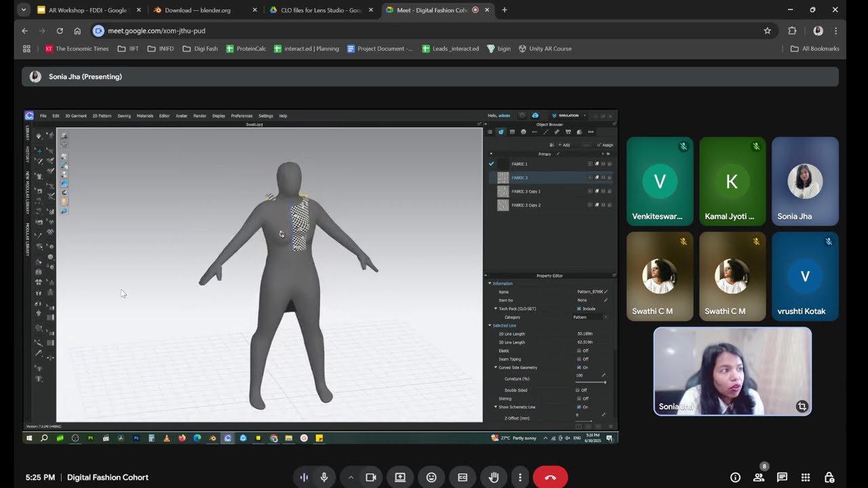Image resolution: width=868 pixels, height=488 pixels.
Task: Collapse the Information section
Action: pyautogui.click(x=490, y=283)
